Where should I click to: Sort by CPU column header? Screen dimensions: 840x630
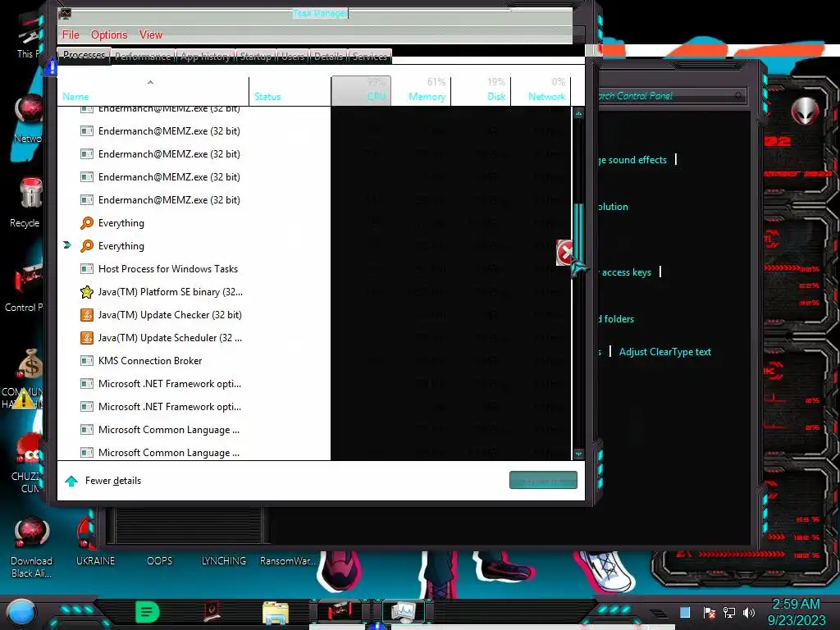[361, 91]
